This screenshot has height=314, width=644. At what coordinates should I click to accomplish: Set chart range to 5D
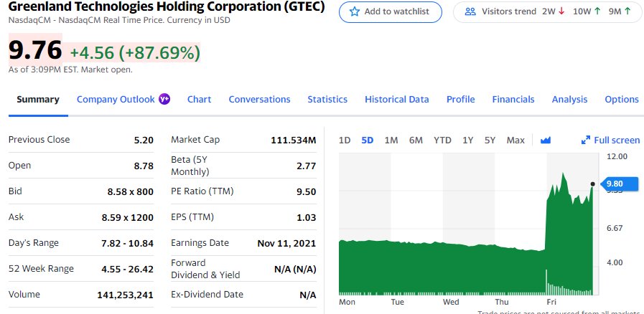click(367, 141)
